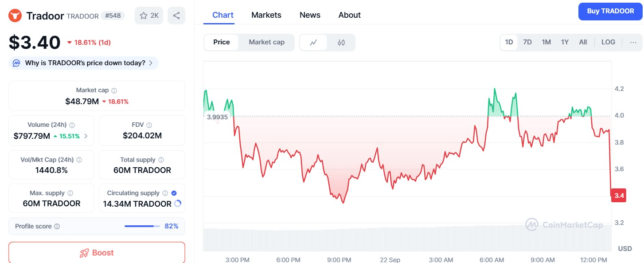Click the star watchlist icon
This screenshot has height=263, width=644.
click(x=144, y=16)
